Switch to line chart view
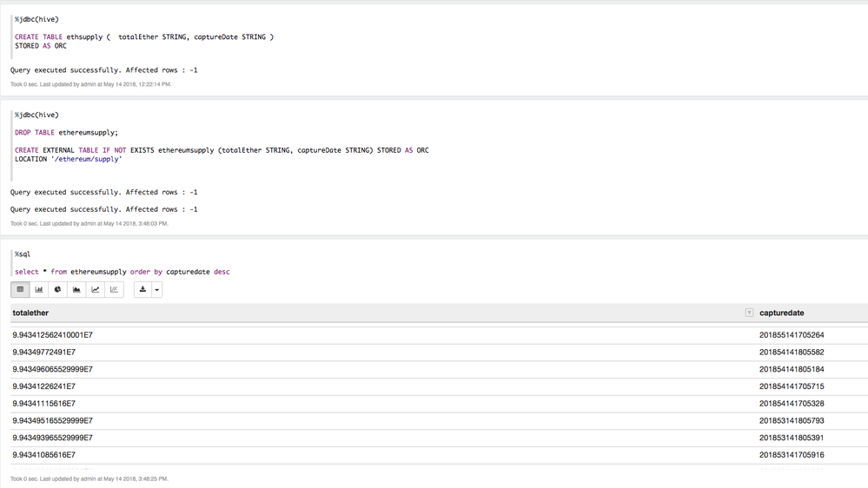 pyautogui.click(x=96, y=289)
